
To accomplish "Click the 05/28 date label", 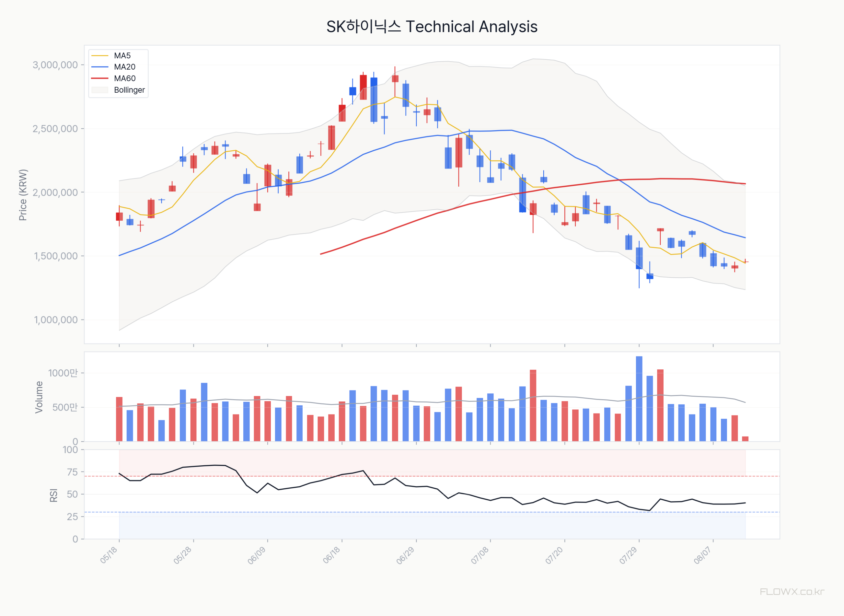I will tap(183, 555).
